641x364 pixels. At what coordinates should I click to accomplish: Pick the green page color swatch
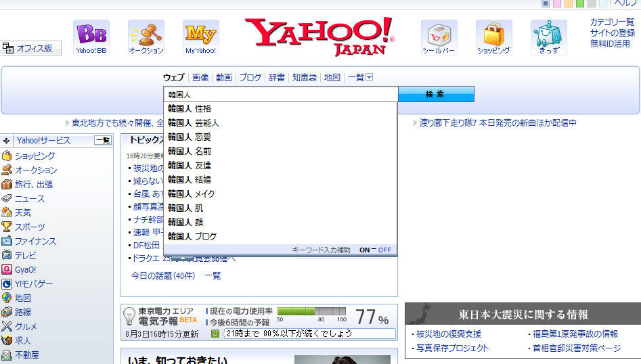tap(579, 3)
